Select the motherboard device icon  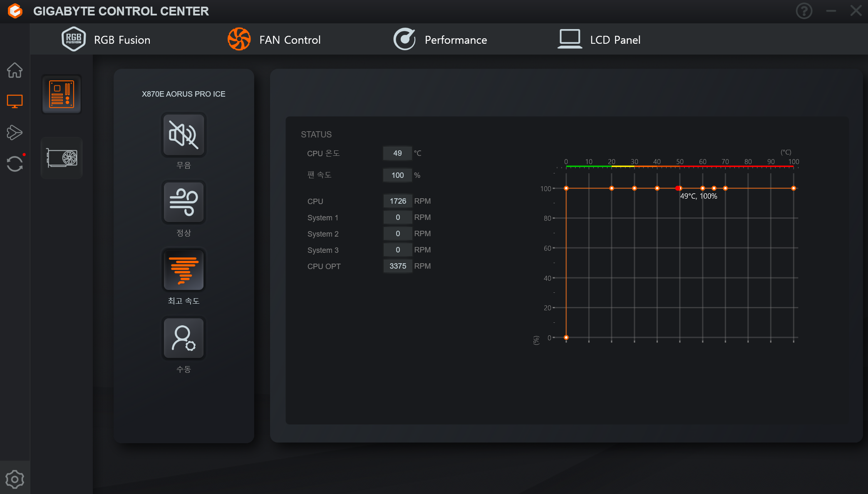pos(62,95)
